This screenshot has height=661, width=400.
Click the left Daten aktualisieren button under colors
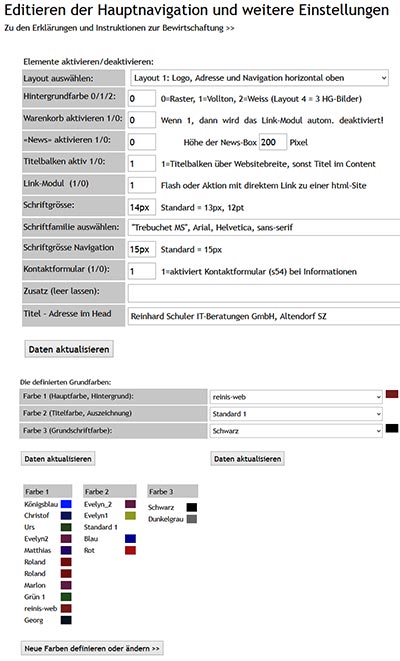[58, 459]
